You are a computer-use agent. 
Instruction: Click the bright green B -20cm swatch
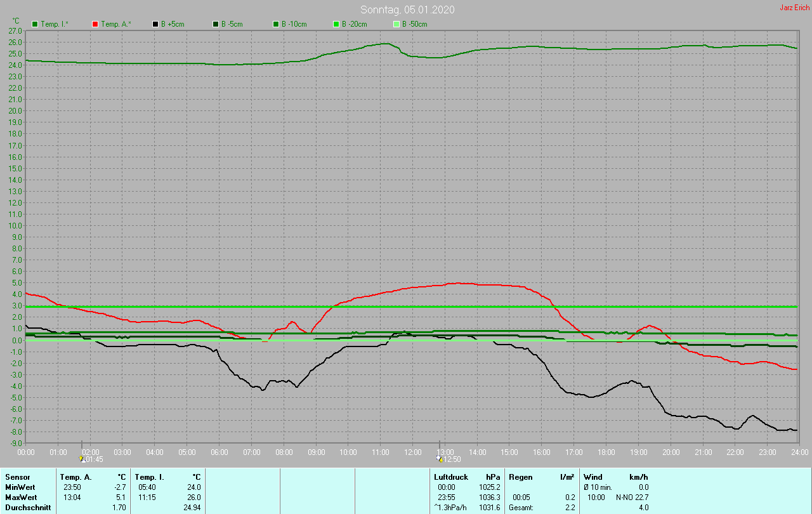point(336,24)
